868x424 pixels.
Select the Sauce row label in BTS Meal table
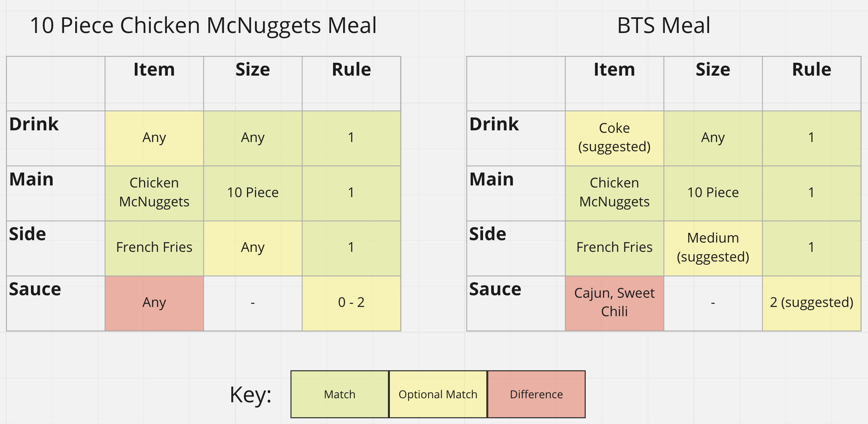pos(495,289)
